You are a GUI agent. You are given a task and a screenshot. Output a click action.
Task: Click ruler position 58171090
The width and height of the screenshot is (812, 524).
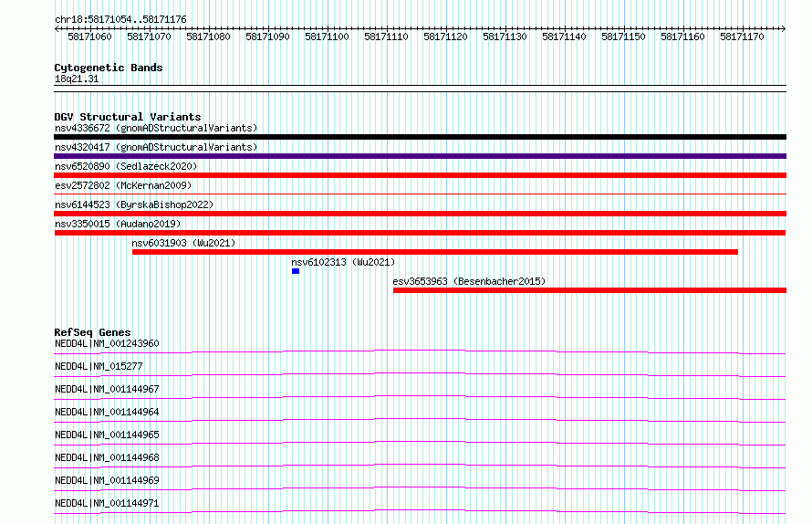coord(267,37)
